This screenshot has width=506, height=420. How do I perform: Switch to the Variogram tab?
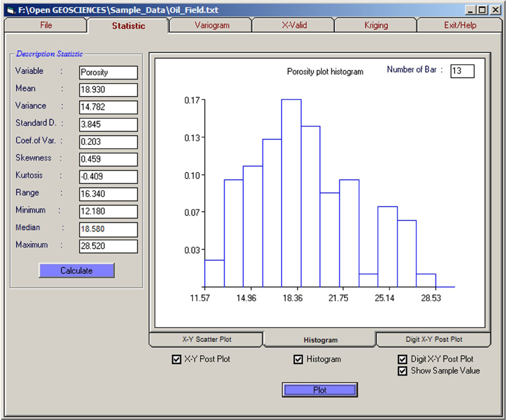[212, 25]
